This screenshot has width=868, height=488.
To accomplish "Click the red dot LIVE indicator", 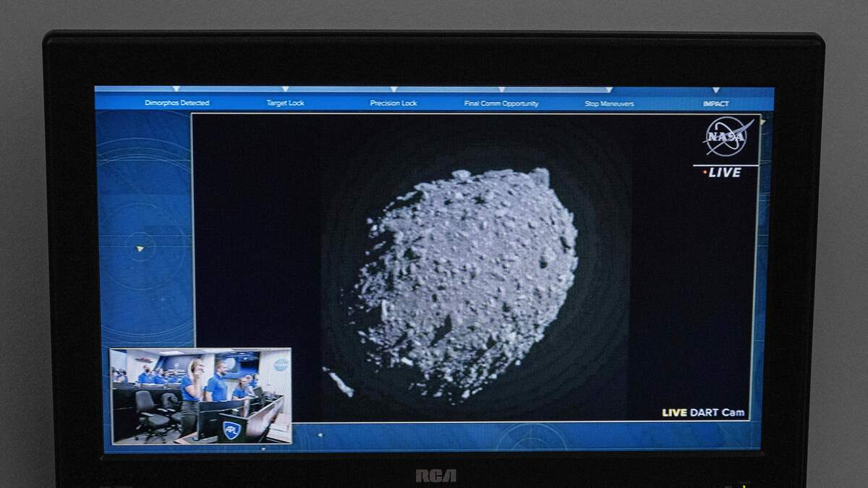I will [x=705, y=173].
